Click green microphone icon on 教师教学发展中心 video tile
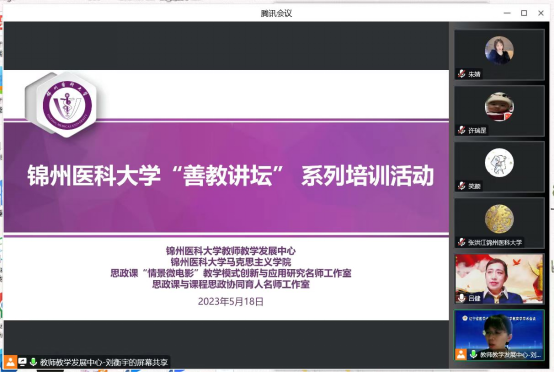This screenshot has width=554, height=372. [473, 354]
